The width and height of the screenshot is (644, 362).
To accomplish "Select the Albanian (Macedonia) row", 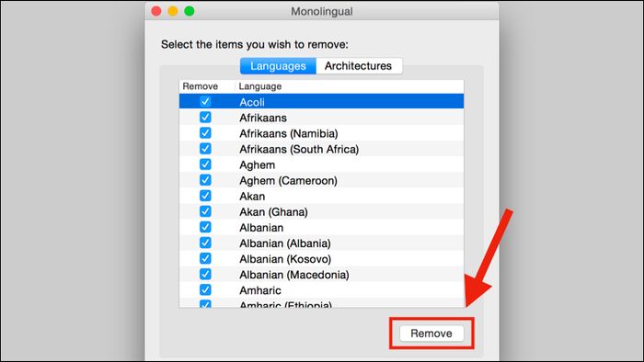I will 322,275.
